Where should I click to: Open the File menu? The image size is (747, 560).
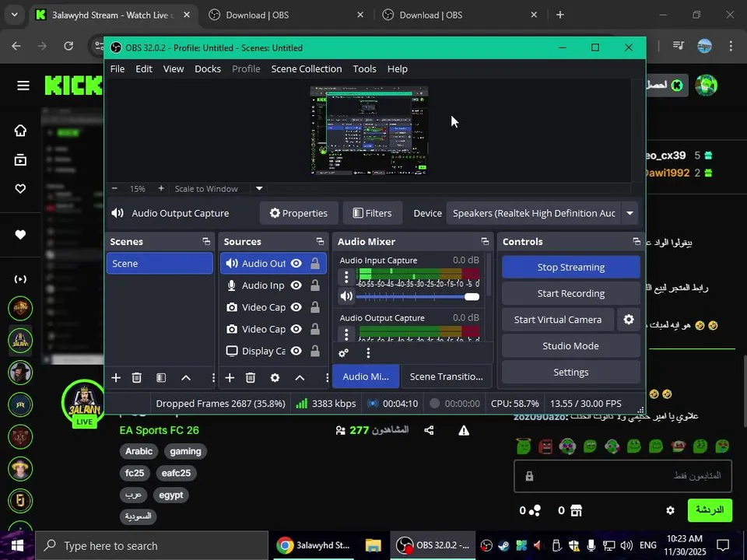[x=117, y=69]
